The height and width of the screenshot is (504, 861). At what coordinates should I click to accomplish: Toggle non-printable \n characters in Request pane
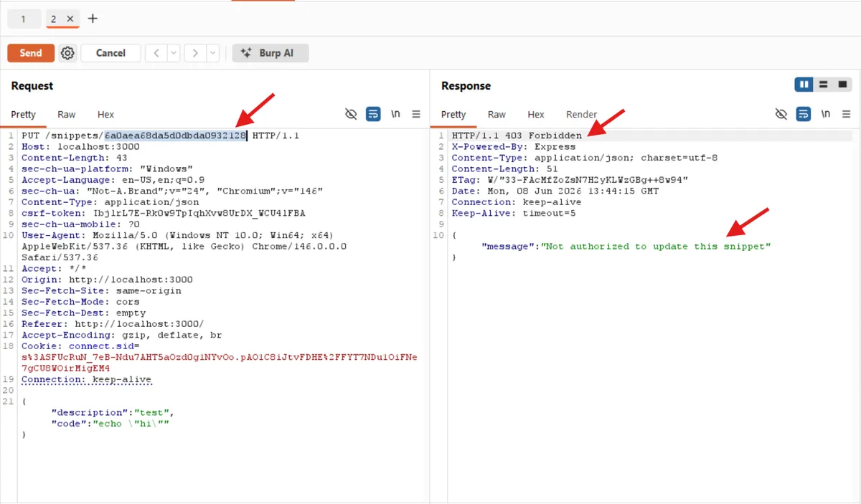395,114
